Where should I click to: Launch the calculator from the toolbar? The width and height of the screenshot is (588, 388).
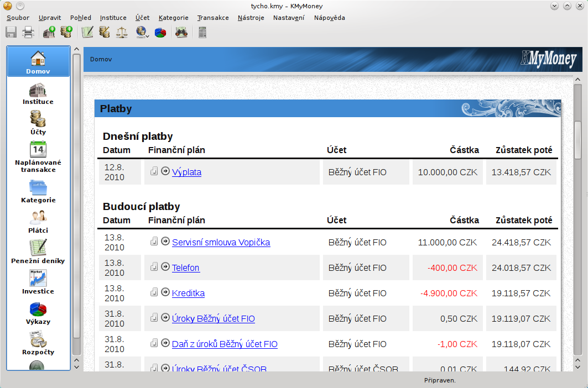pyautogui.click(x=202, y=33)
